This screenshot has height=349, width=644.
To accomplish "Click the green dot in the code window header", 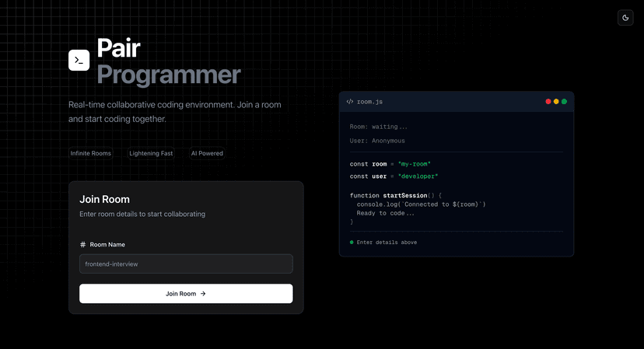I will click(x=564, y=102).
